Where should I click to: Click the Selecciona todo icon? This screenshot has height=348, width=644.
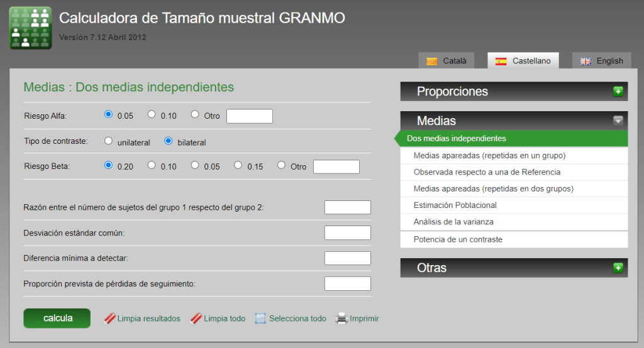click(x=260, y=318)
